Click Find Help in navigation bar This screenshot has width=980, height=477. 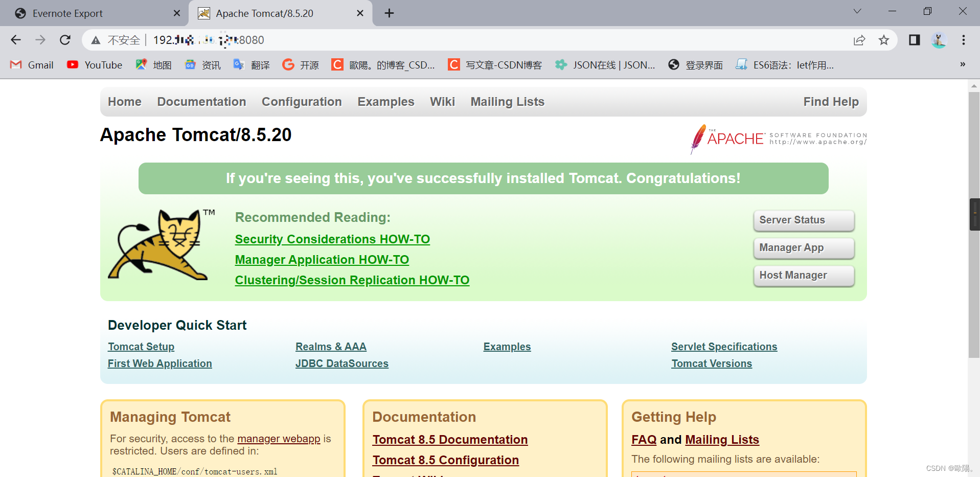(x=831, y=102)
